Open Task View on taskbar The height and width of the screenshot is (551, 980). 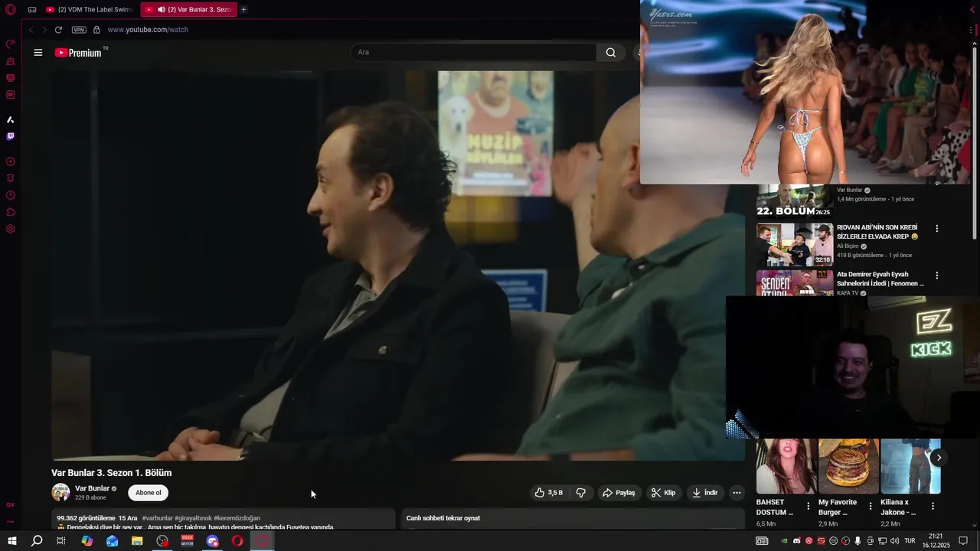coord(61,541)
